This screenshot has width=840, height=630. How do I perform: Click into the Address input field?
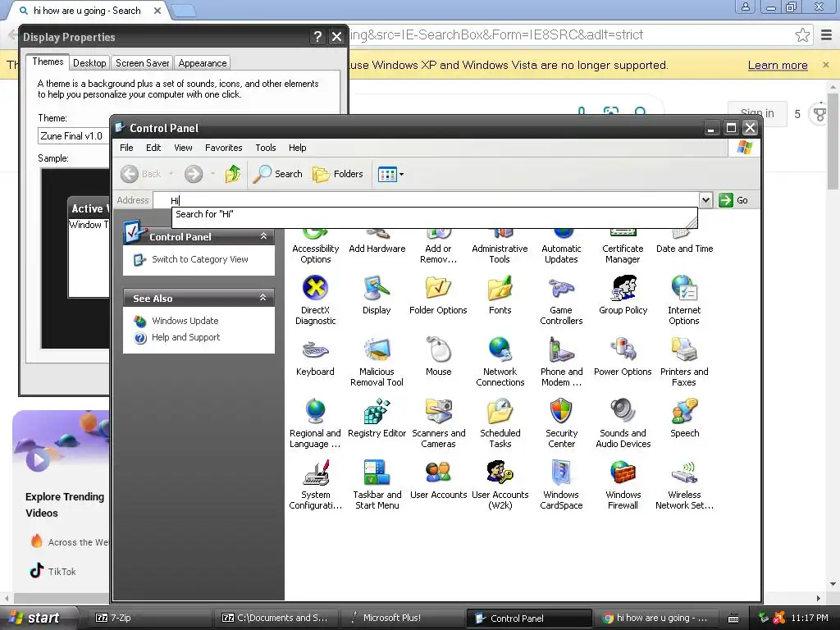click(x=426, y=200)
